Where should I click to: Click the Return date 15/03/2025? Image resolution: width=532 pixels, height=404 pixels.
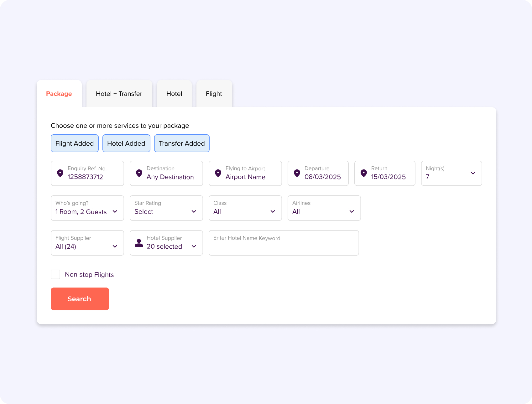[389, 177]
